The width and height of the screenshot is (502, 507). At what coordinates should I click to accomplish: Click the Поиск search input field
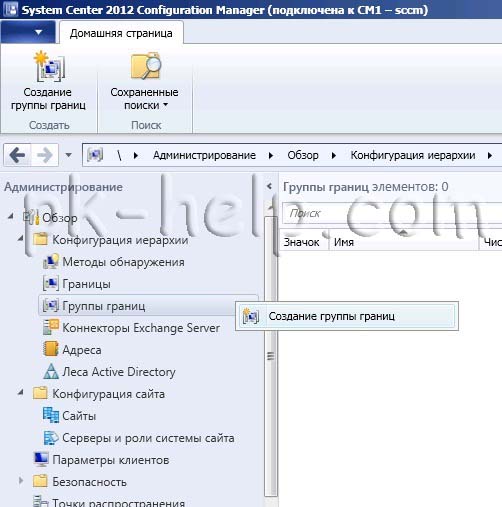point(392,213)
